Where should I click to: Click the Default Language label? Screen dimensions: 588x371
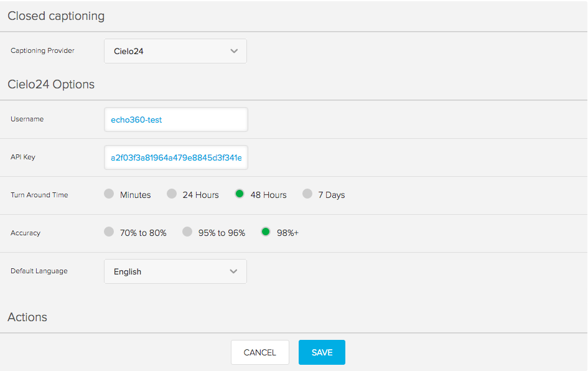pos(39,271)
